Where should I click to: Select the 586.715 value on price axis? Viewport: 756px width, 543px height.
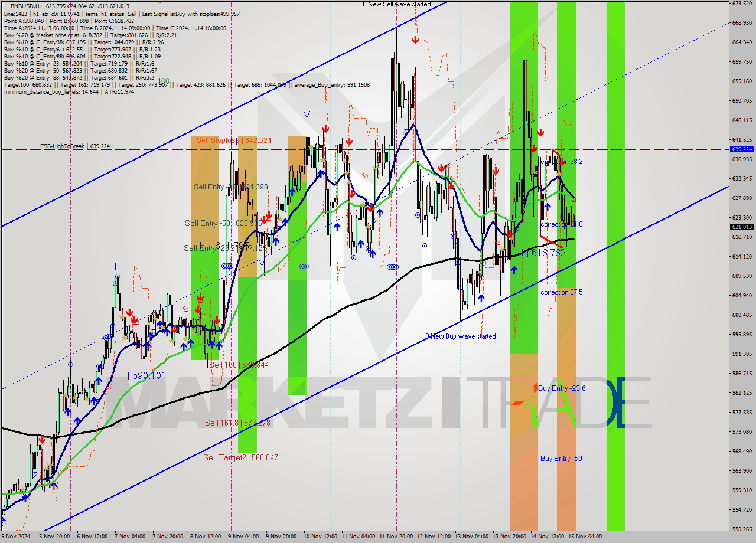tap(742, 374)
